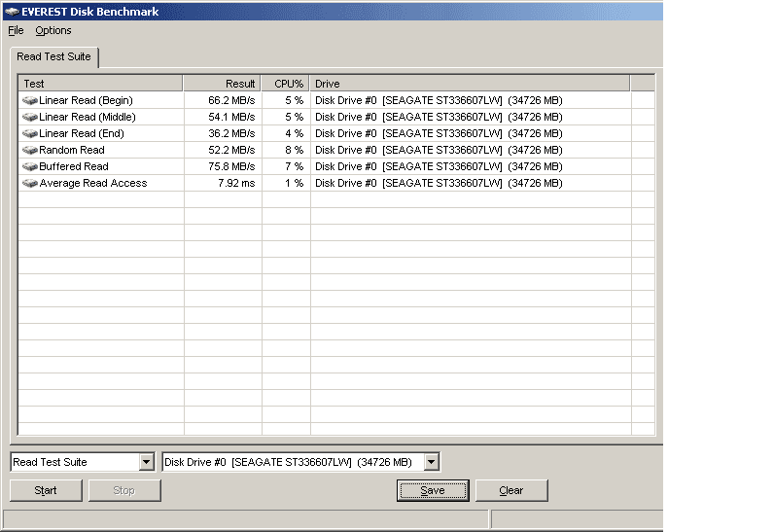Click the disk icon beside Buffered Read
The height and width of the screenshot is (532, 774).
coord(30,167)
